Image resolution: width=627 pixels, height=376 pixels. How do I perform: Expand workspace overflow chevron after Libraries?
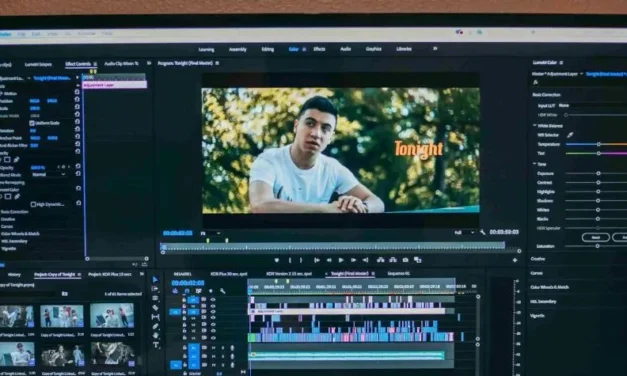click(435, 48)
